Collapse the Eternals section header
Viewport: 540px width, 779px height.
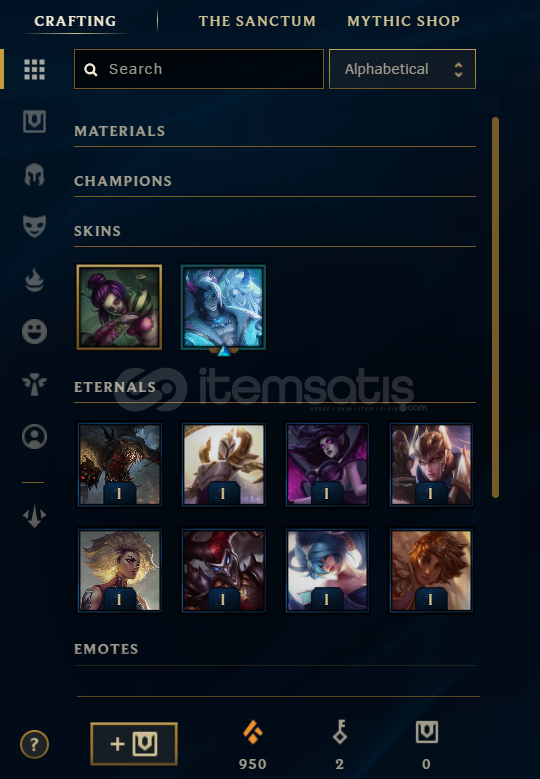[275, 388]
